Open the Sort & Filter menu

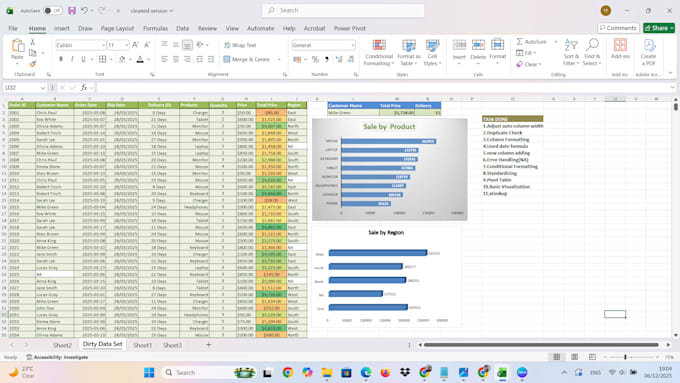571,52
